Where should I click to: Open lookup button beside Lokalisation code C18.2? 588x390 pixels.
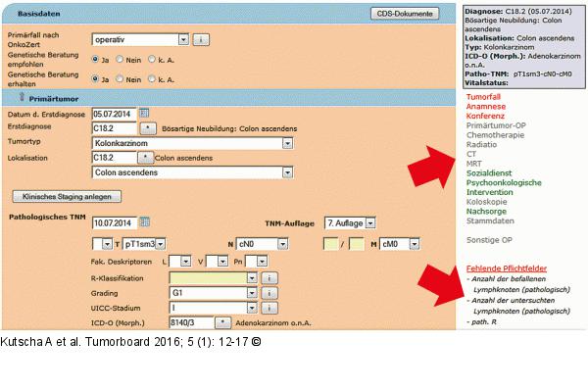(x=145, y=158)
